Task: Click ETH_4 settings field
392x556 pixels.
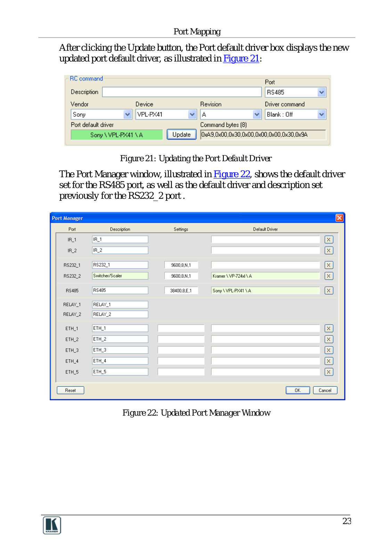Action: (x=181, y=361)
